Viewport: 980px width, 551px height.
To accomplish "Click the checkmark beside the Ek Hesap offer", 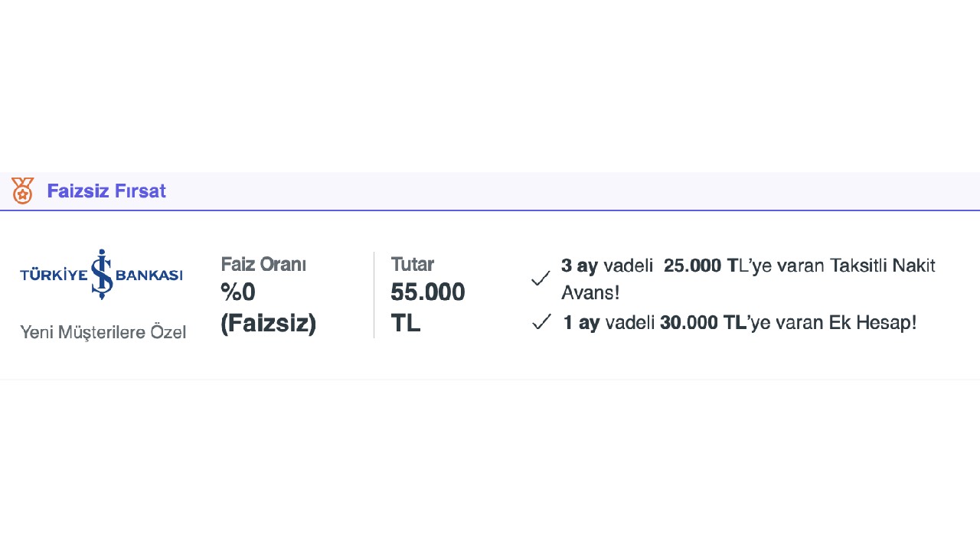I will pyautogui.click(x=541, y=323).
